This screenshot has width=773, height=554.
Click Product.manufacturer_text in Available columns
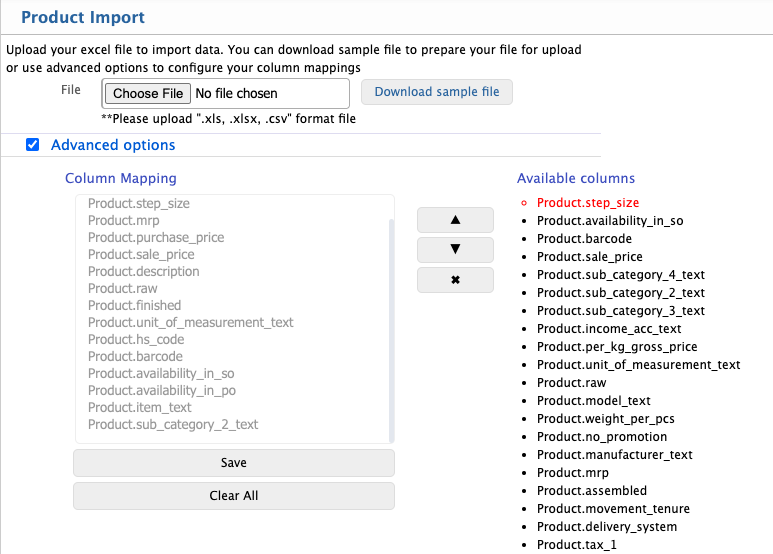click(615, 454)
